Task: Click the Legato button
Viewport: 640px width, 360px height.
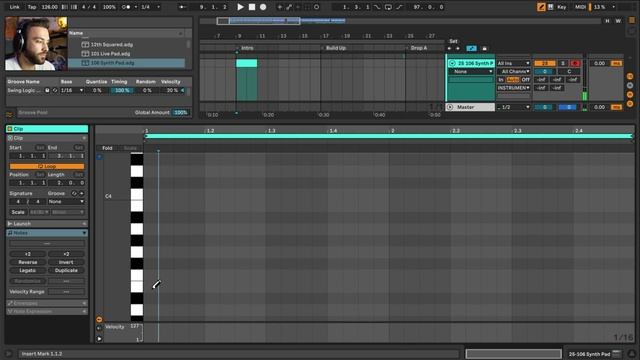Action: click(28, 270)
